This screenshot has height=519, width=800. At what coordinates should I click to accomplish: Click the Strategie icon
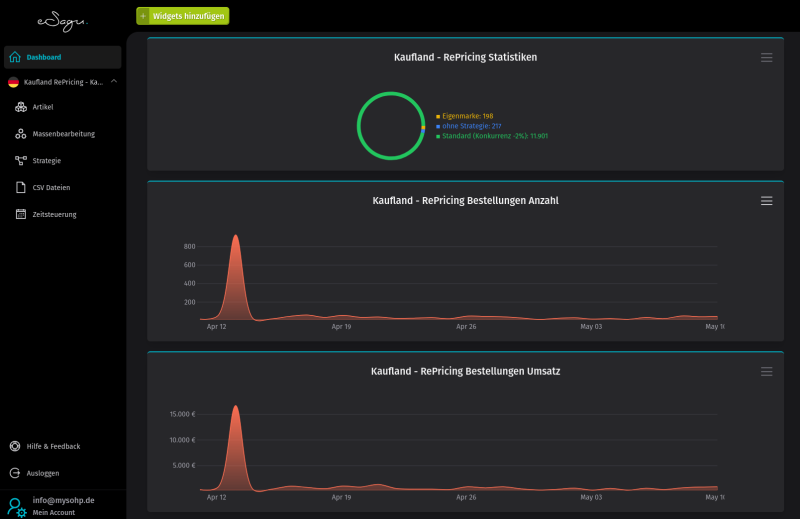[20, 161]
